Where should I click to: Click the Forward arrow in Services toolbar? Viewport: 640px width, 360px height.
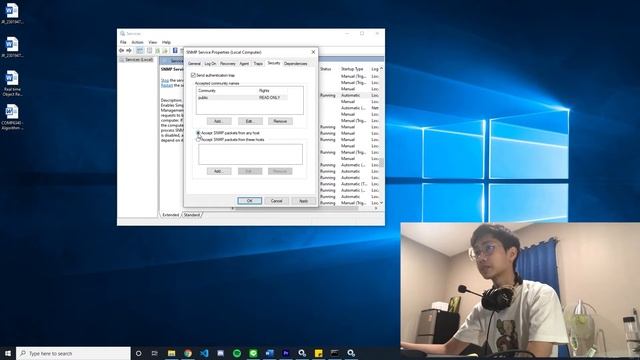[129, 51]
